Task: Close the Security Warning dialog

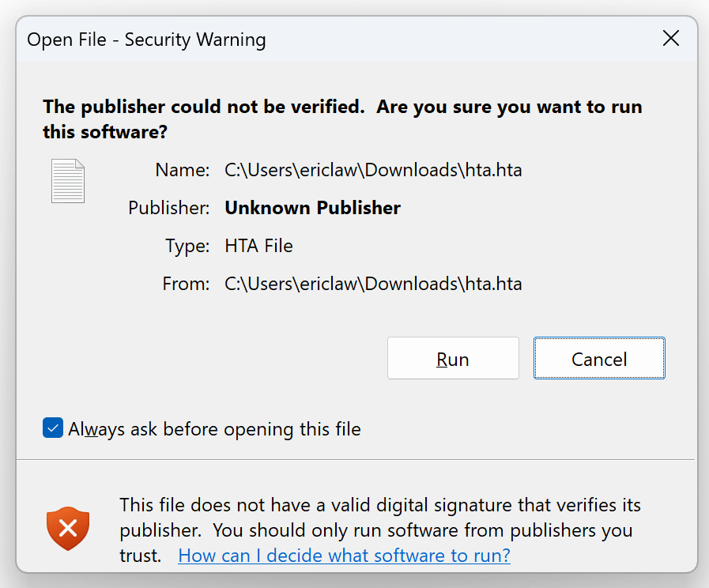Action: [x=671, y=39]
